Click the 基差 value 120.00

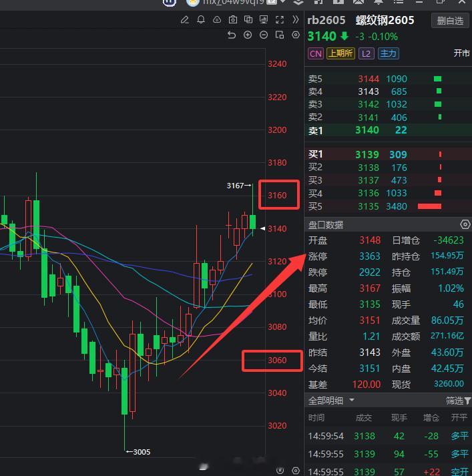(x=367, y=385)
